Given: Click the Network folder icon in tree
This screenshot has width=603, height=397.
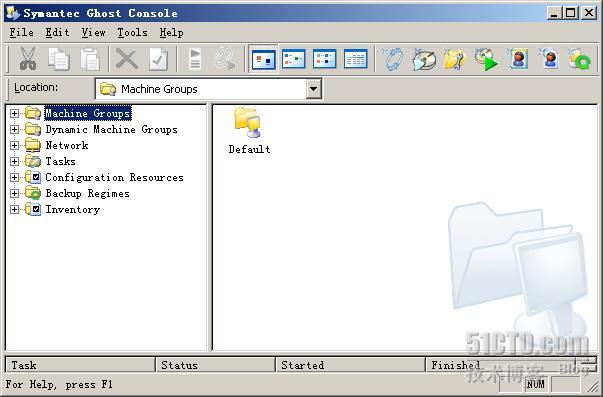Looking at the screenshot, I should pyautogui.click(x=33, y=145).
